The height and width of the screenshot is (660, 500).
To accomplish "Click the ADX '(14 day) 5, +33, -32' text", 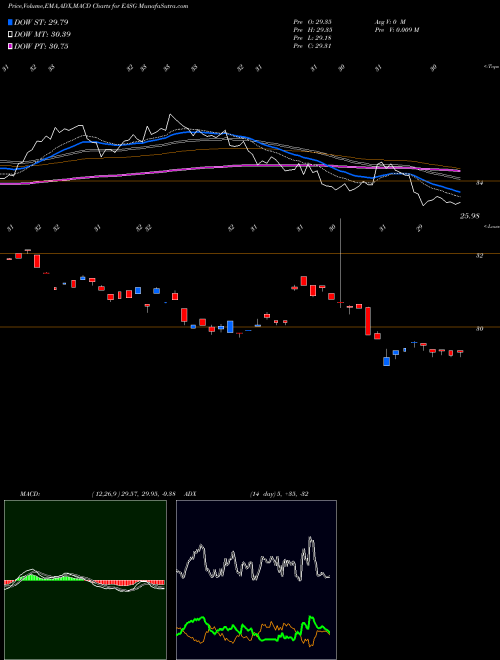I will coord(279,494).
